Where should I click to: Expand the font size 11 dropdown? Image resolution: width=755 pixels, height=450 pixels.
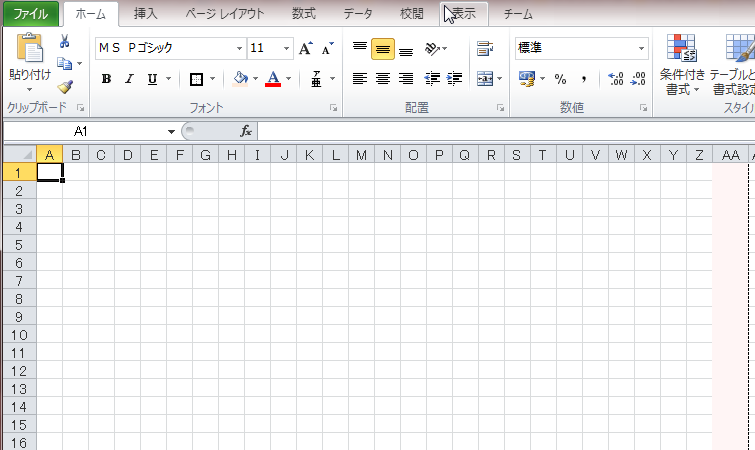point(287,48)
